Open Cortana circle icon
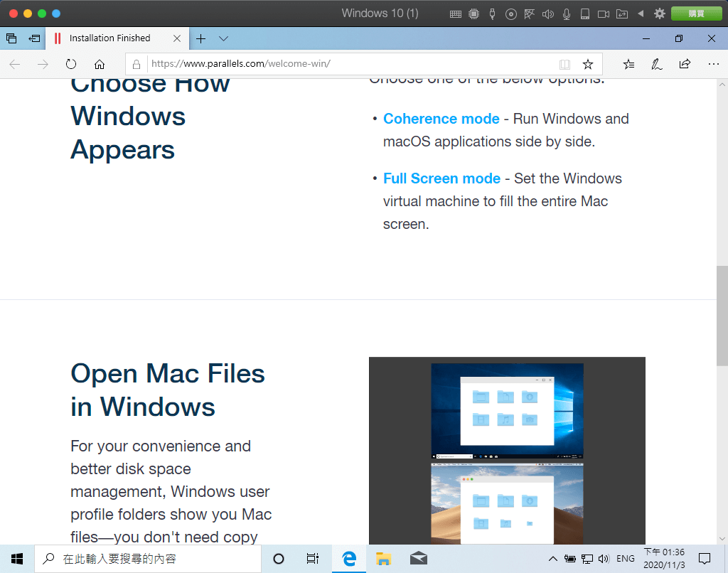Image resolution: width=728 pixels, height=573 pixels. [x=279, y=559]
